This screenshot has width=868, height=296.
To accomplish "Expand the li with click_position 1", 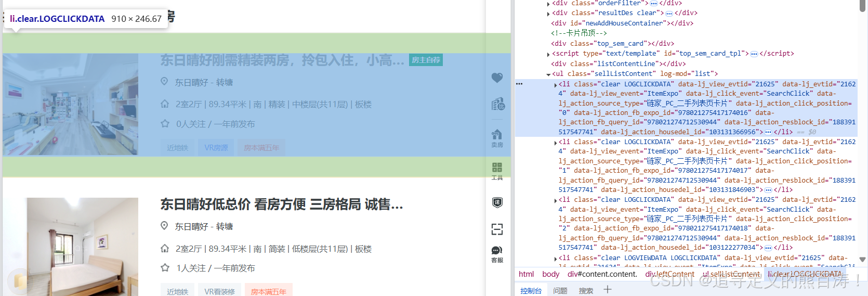I will (555, 142).
